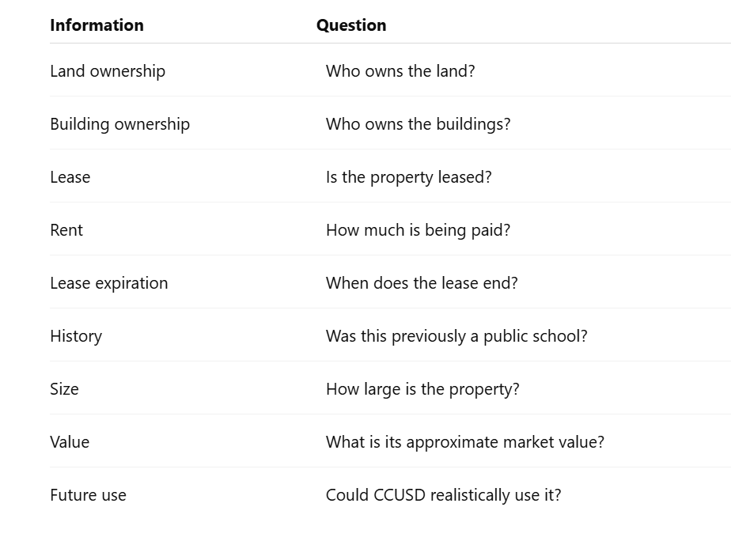Select the Size row label

click(x=64, y=389)
